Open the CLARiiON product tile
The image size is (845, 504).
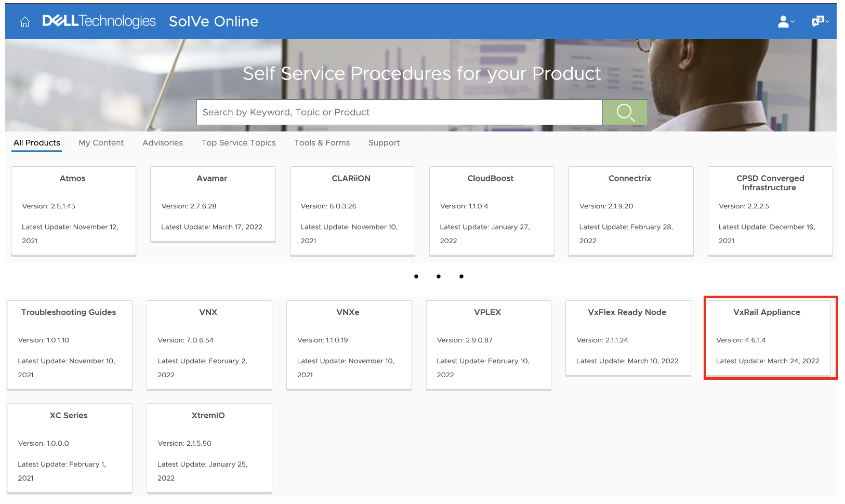click(352, 210)
